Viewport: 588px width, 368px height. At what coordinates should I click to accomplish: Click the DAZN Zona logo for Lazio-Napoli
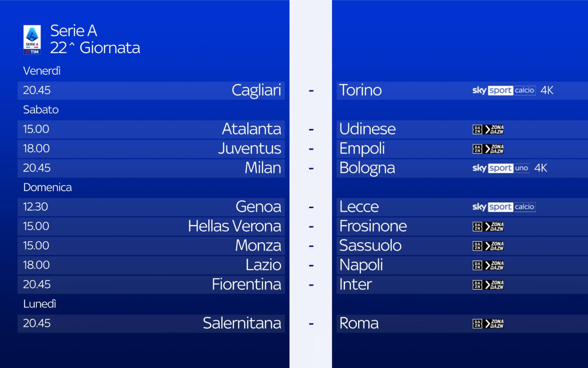point(488,265)
